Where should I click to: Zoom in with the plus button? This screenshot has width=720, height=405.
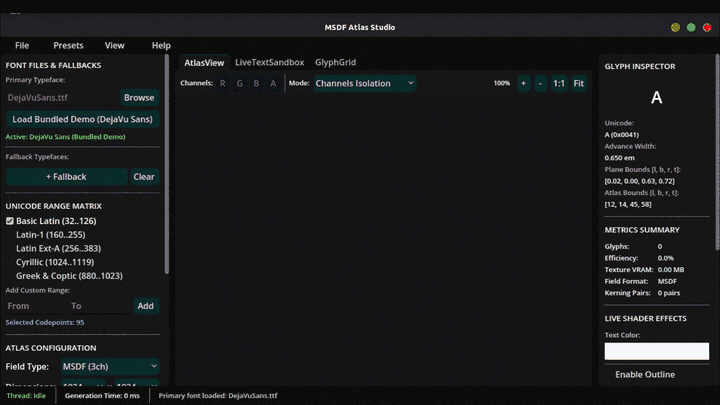pyautogui.click(x=523, y=83)
